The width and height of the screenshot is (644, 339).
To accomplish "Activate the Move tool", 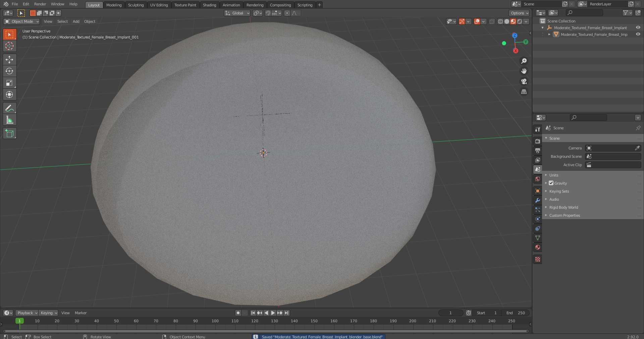I will tap(9, 60).
